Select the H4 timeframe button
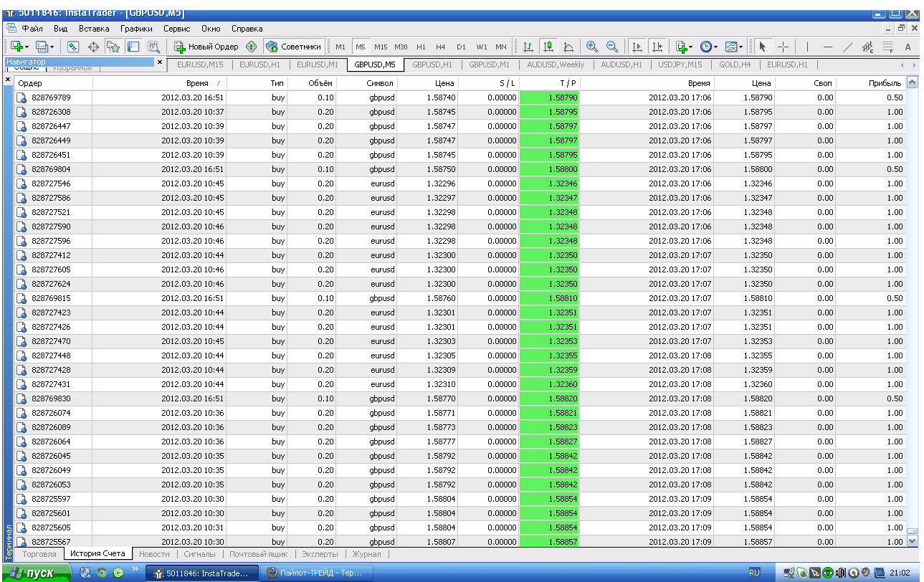Screen dimensions: 924x582 click(x=441, y=47)
